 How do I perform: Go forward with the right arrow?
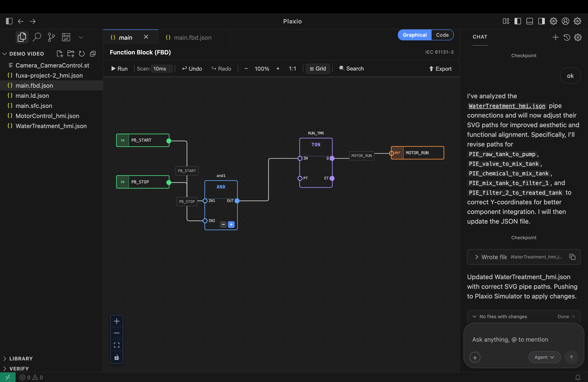(x=33, y=21)
